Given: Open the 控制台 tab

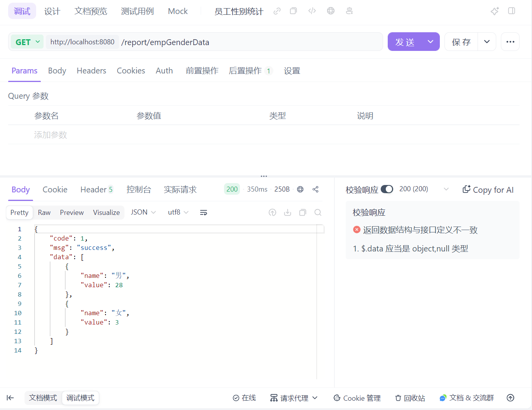Looking at the screenshot, I should coord(139,190).
